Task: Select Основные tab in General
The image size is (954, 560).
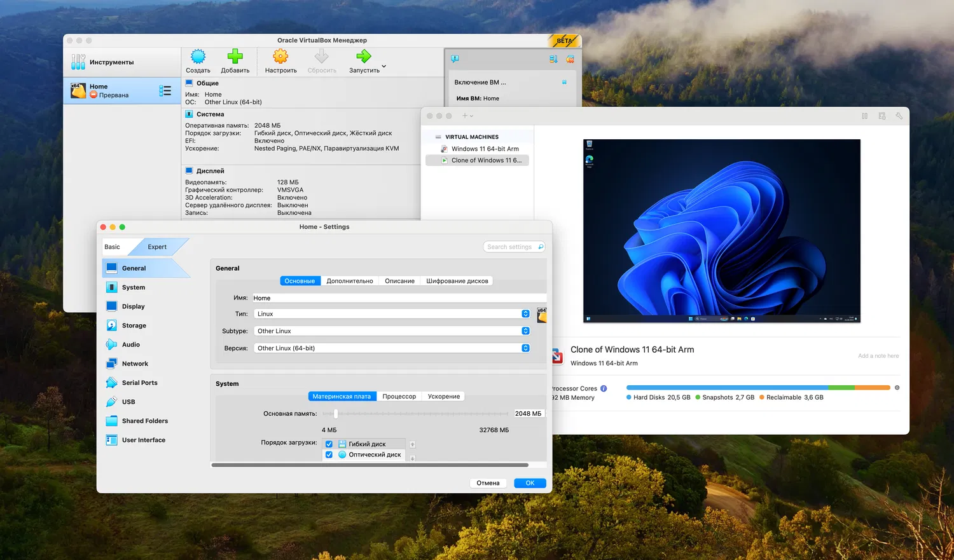Action: pos(300,281)
